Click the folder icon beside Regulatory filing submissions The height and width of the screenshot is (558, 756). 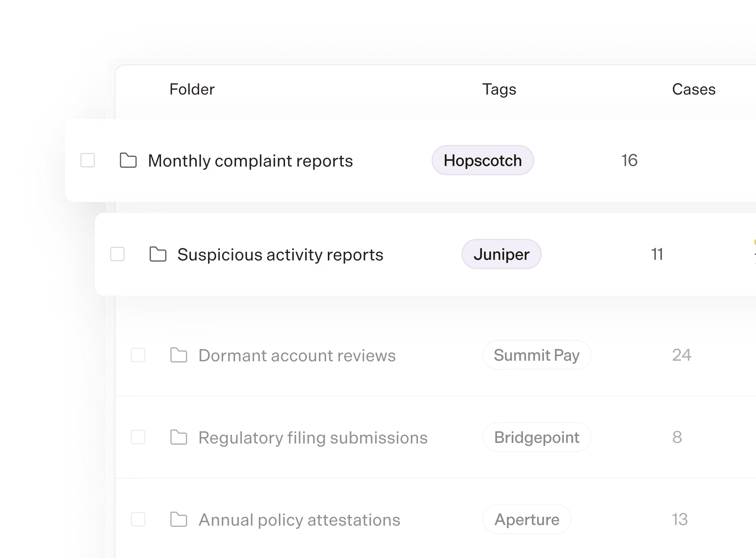(x=179, y=437)
